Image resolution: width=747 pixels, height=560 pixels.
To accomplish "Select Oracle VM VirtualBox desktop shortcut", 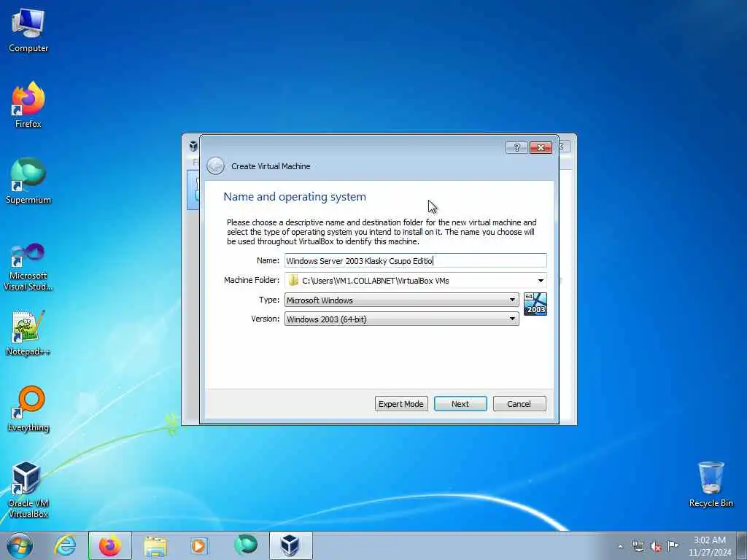I will [x=28, y=489].
